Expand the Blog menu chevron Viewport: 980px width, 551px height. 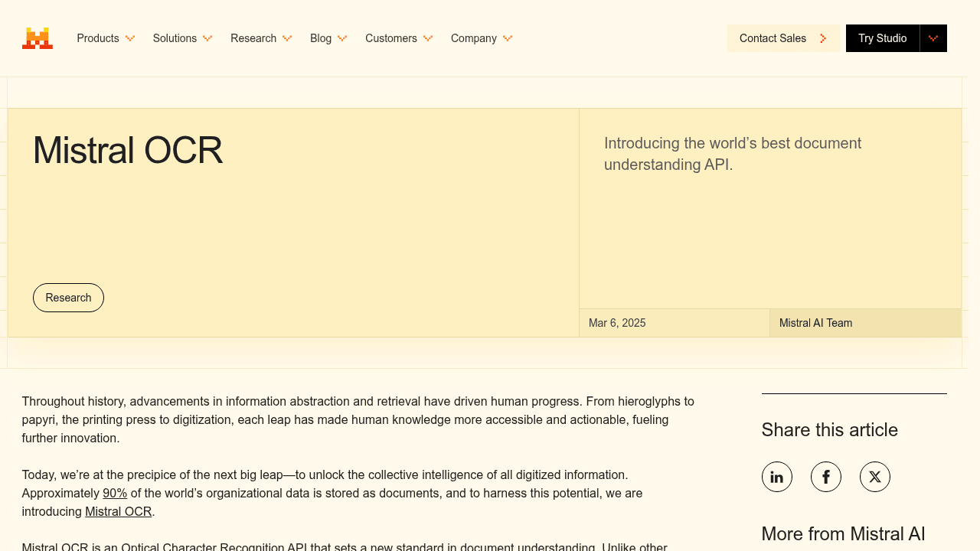(x=342, y=38)
